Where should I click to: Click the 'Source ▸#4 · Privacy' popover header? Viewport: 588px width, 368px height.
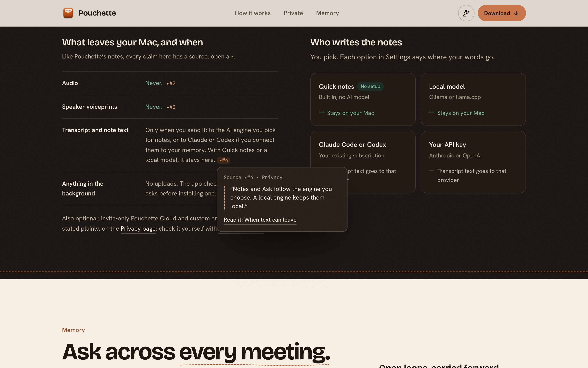[253, 177]
